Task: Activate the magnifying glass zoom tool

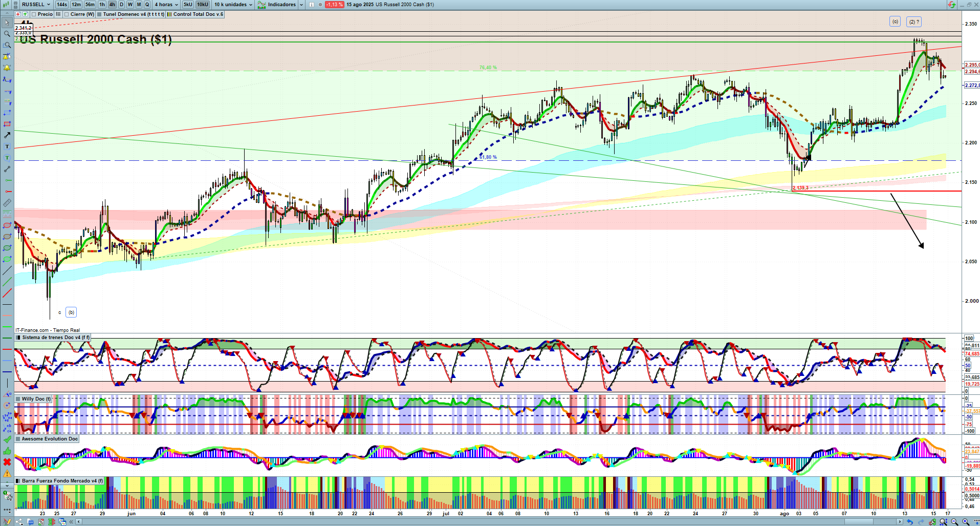Action: pyautogui.click(x=7, y=34)
